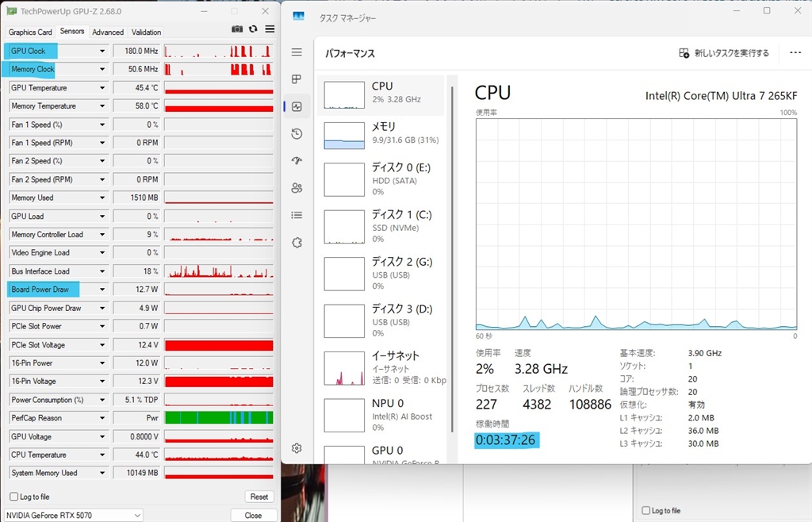Viewport: 812px width, 522px height.
Task: Open Task Manager Details list icon
Action: point(297,215)
